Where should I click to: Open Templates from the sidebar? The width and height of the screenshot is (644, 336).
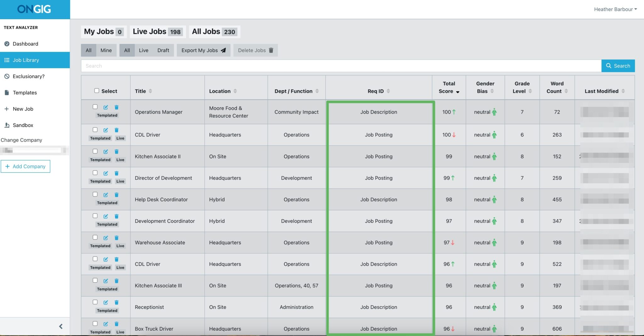coord(25,92)
